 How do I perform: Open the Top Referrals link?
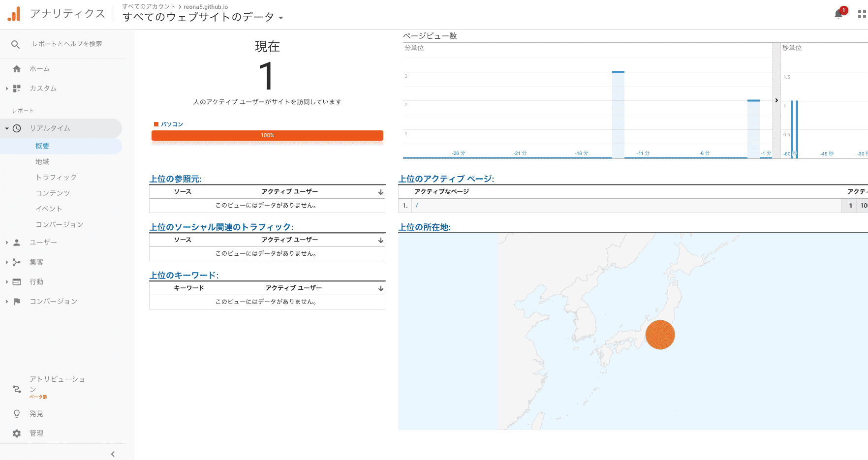point(176,179)
